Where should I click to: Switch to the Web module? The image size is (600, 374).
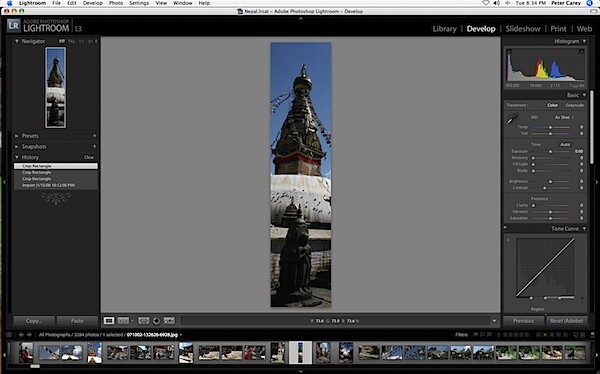584,29
